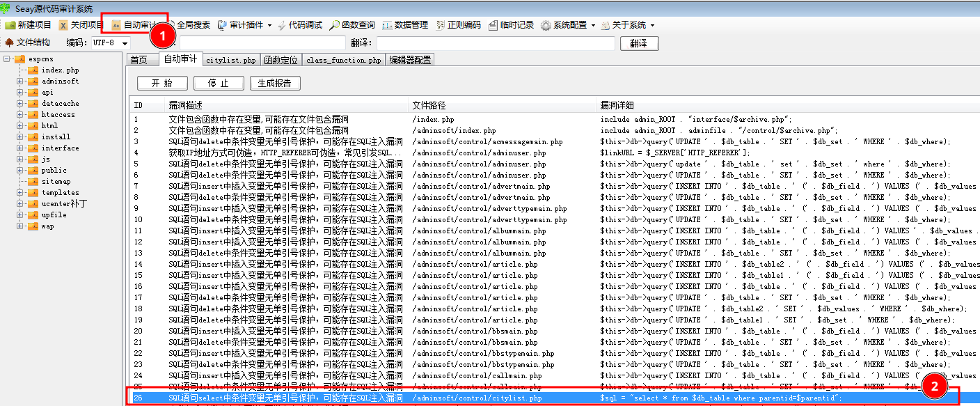Image resolution: width=980 pixels, height=406 pixels.
Task: Launch the 代码调试 code debug tool
Action: coord(300,25)
